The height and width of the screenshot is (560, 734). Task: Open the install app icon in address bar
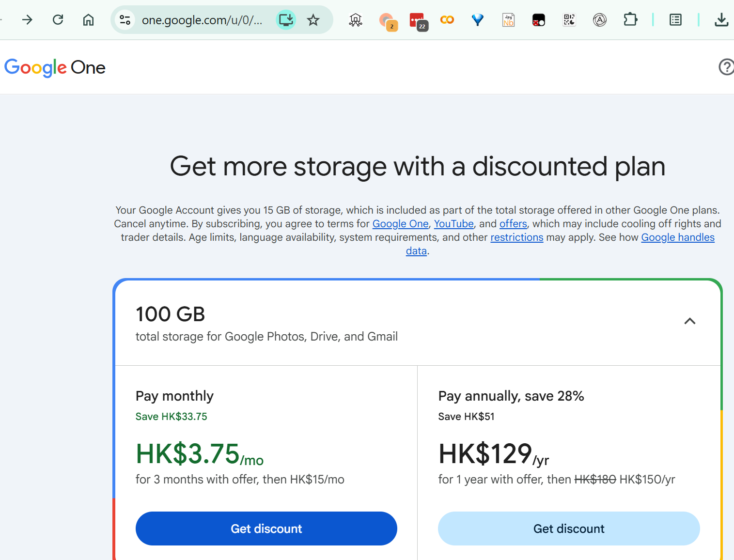click(x=286, y=20)
